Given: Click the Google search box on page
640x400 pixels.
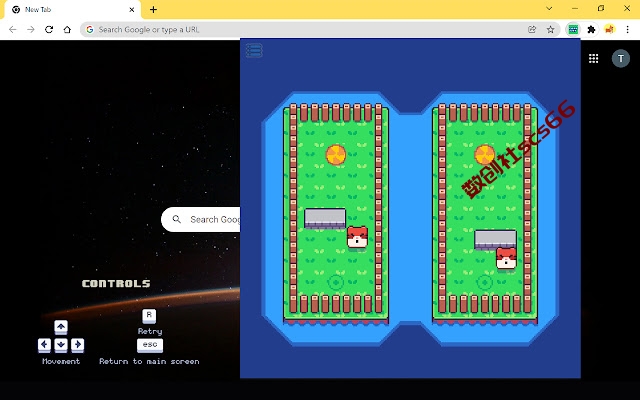Looking at the screenshot, I should [201, 220].
